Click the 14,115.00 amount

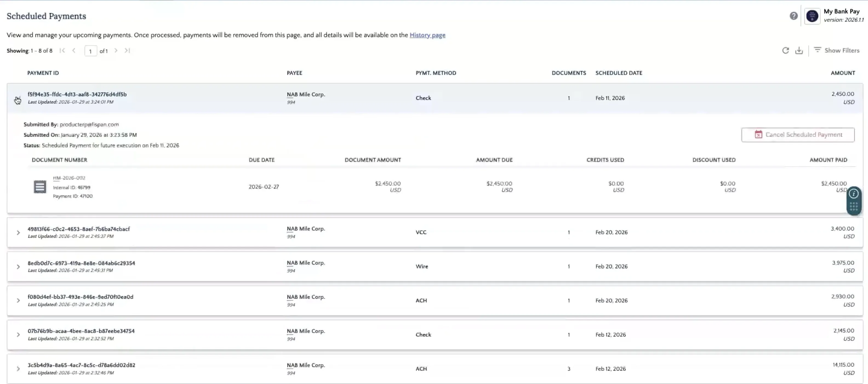843,365
